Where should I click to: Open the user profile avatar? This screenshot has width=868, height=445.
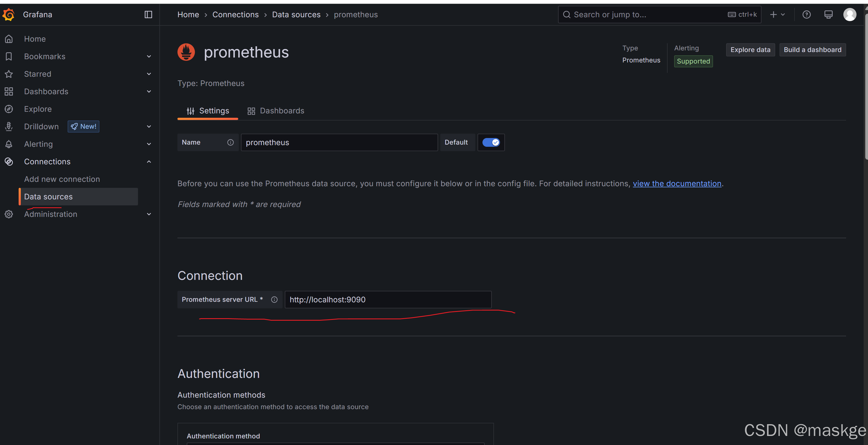click(x=849, y=15)
